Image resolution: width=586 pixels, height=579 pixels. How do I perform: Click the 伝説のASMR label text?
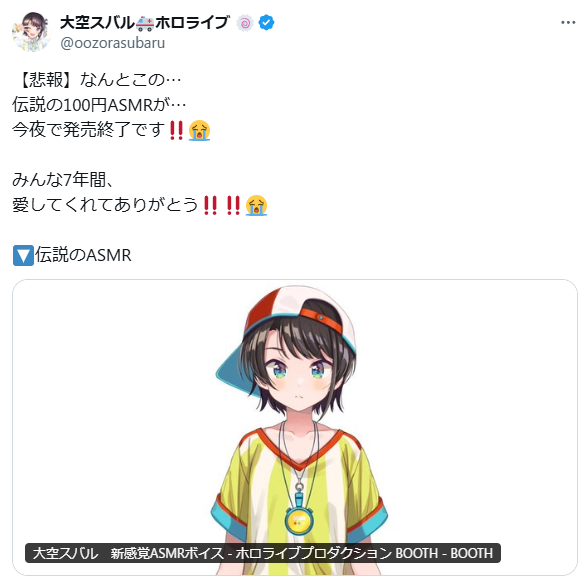[83, 255]
